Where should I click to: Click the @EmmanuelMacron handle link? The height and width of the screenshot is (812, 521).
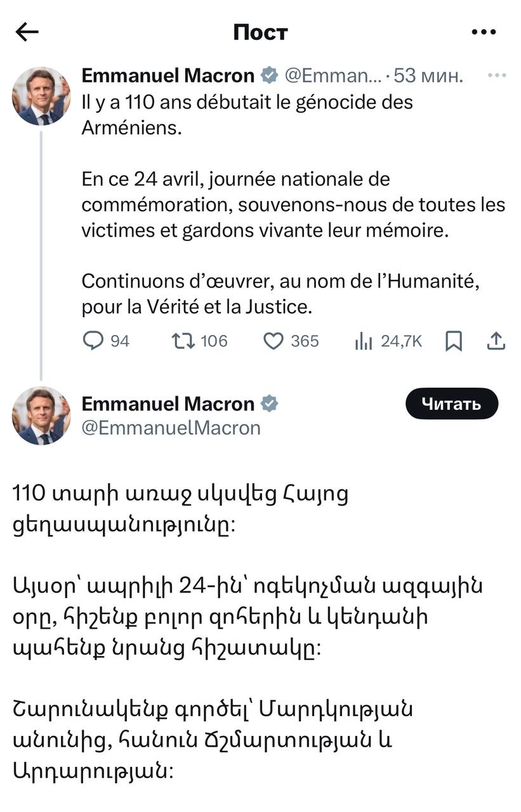pos(171,428)
